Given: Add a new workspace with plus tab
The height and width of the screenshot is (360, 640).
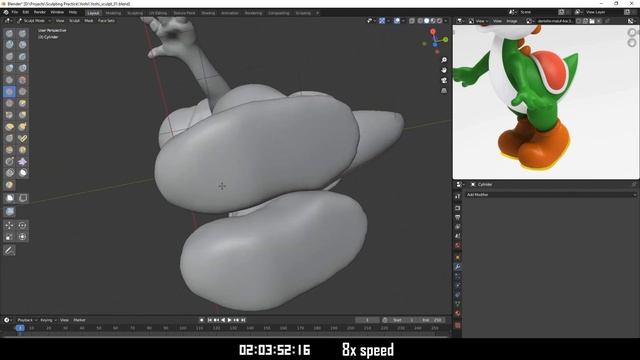Looking at the screenshot, I should 318,13.
